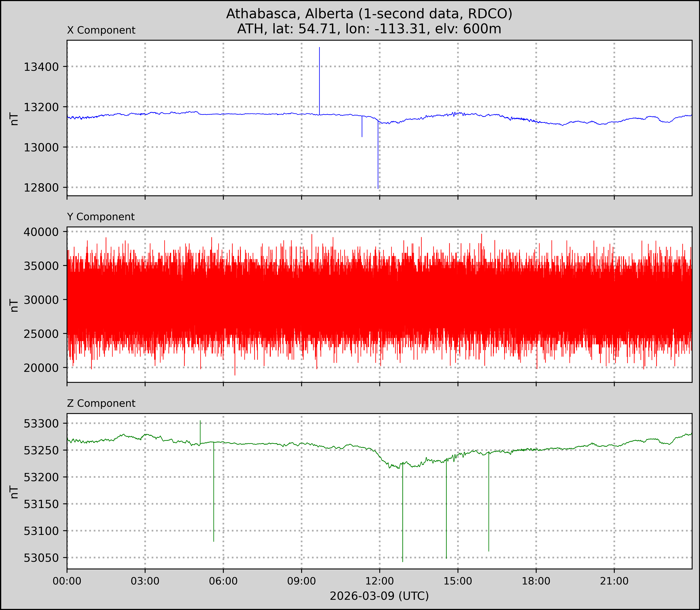Click the '2026-03-09 (UTC)' axis label

[379, 596]
